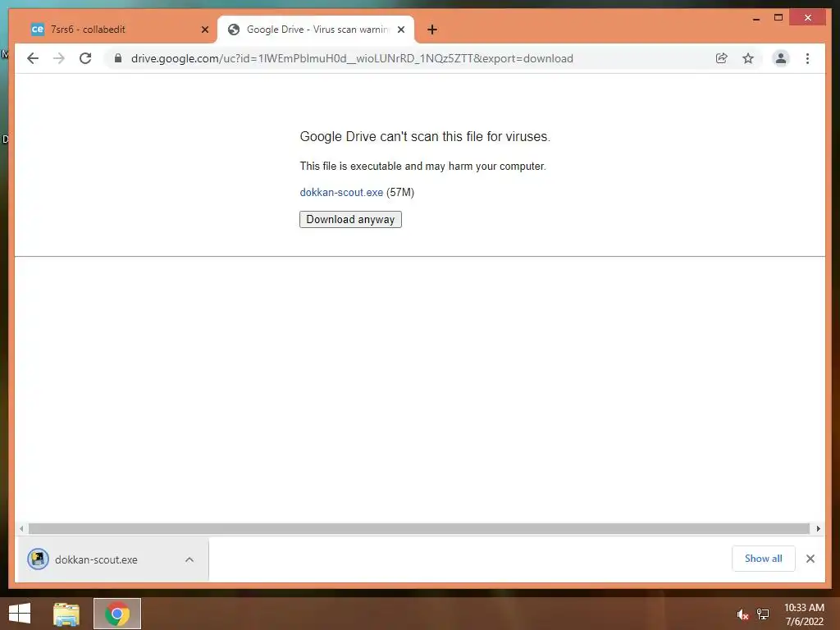The width and height of the screenshot is (840, 630).
Task: Open the network status tray icon
Action: 763,614
